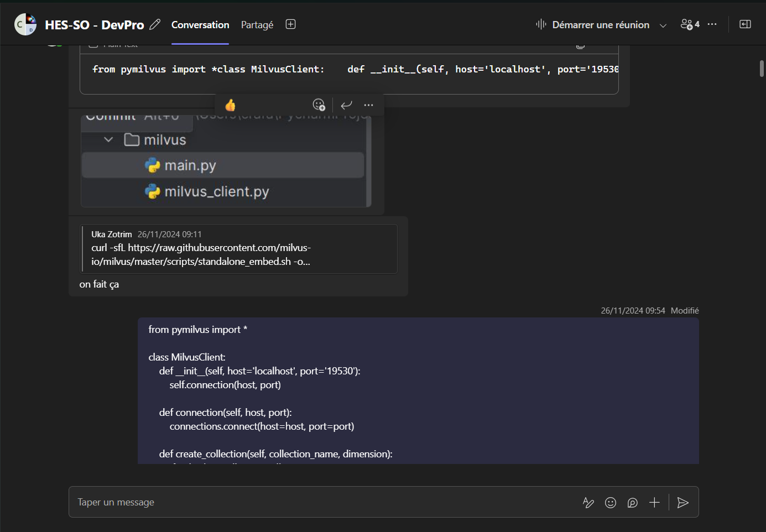Open the add reaction emoji picker
The height and width of the screenshot is (532, 766).
(x=319, y=105)
